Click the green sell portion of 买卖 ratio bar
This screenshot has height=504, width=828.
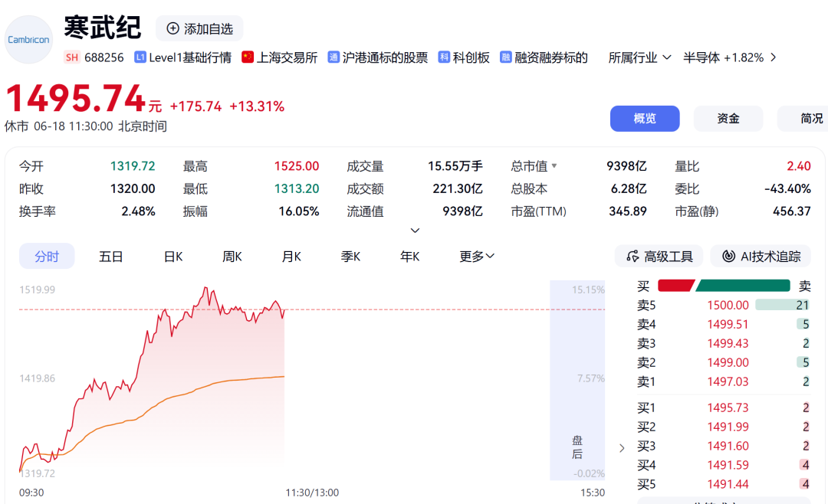point(744,286)
